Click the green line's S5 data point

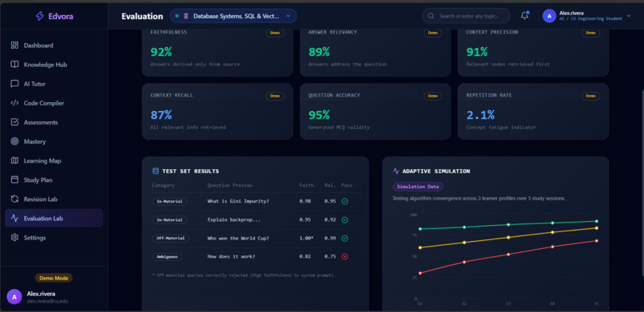click(596, 221)
